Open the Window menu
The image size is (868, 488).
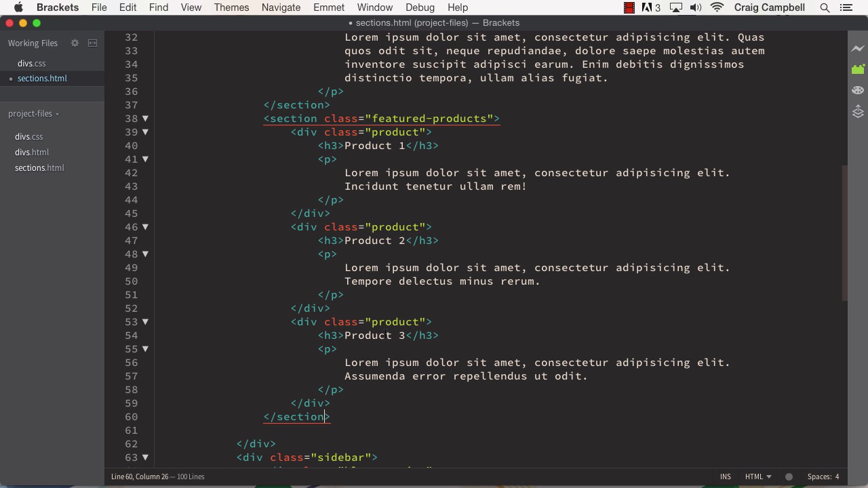click(375, 7)
